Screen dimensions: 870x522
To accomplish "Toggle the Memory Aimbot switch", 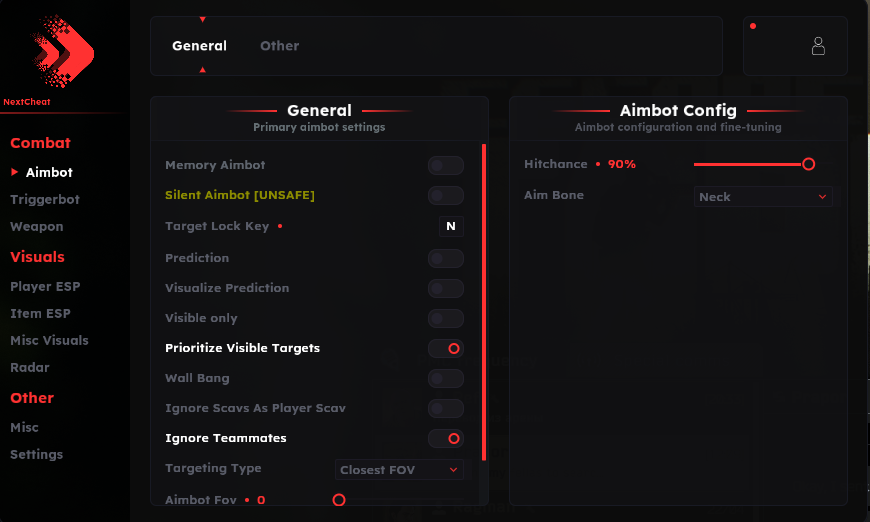I will click(445, 166).
